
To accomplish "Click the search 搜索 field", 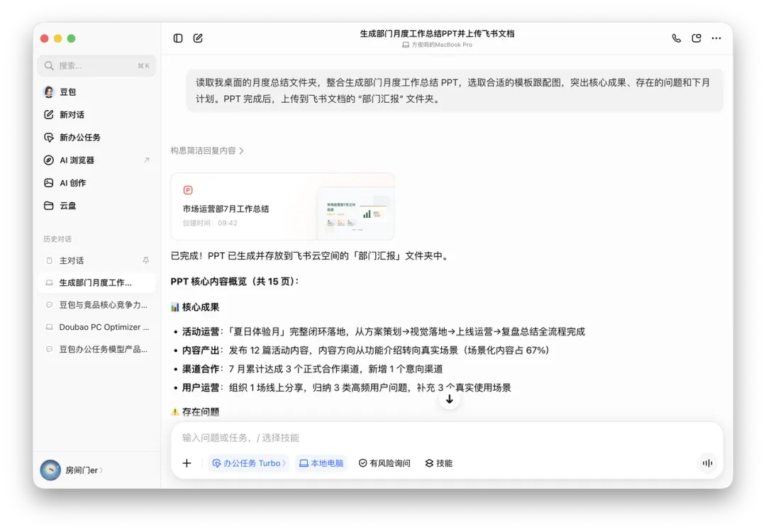I will 96,65.
